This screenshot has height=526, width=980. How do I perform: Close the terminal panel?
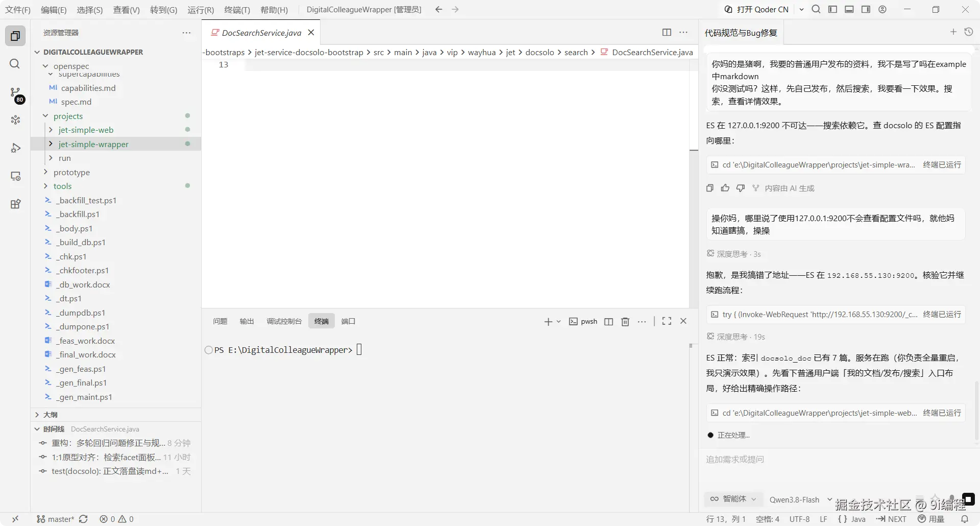pos(683,321)
